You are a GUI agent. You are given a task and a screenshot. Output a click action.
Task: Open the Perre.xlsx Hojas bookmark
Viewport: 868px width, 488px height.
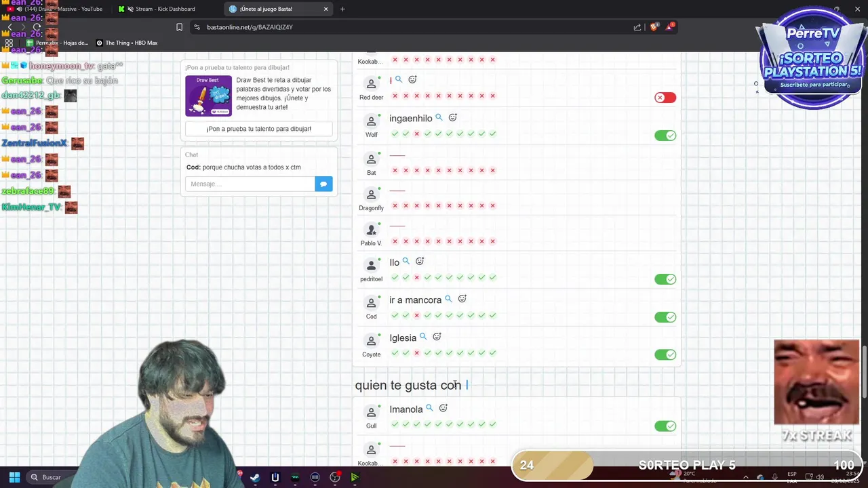coord(57,43)
